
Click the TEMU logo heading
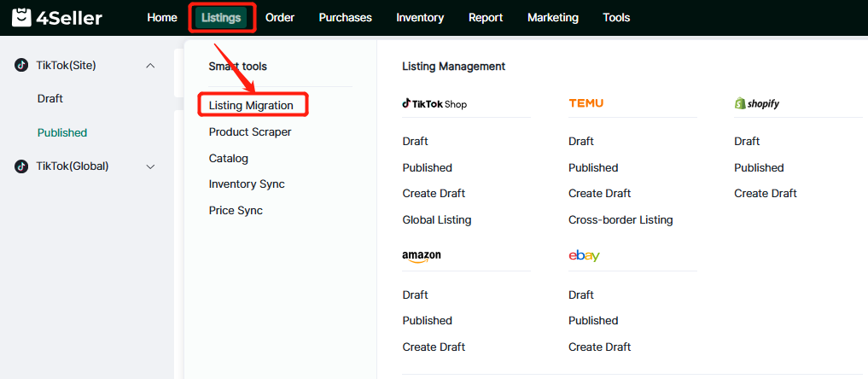585,103
